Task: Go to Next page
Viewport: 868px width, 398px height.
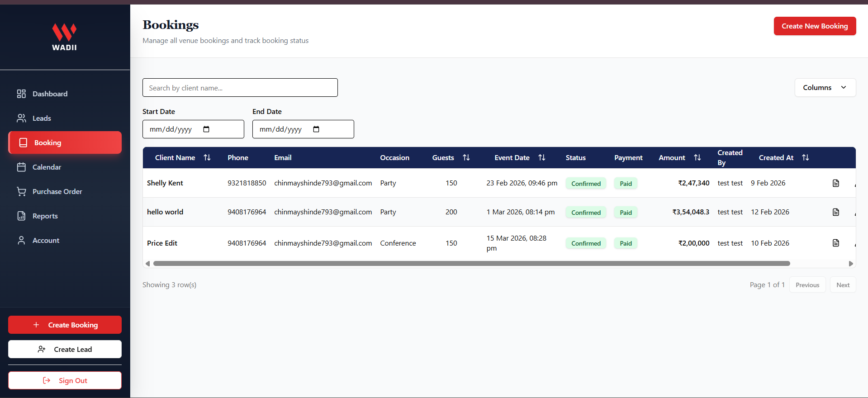Action: point(843,285)
